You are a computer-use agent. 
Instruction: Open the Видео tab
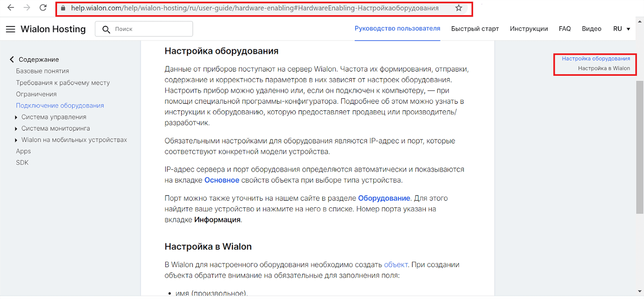592,29
